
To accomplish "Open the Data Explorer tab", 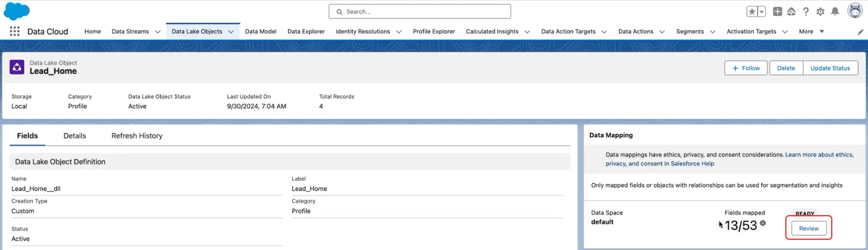I will (306, 31).
